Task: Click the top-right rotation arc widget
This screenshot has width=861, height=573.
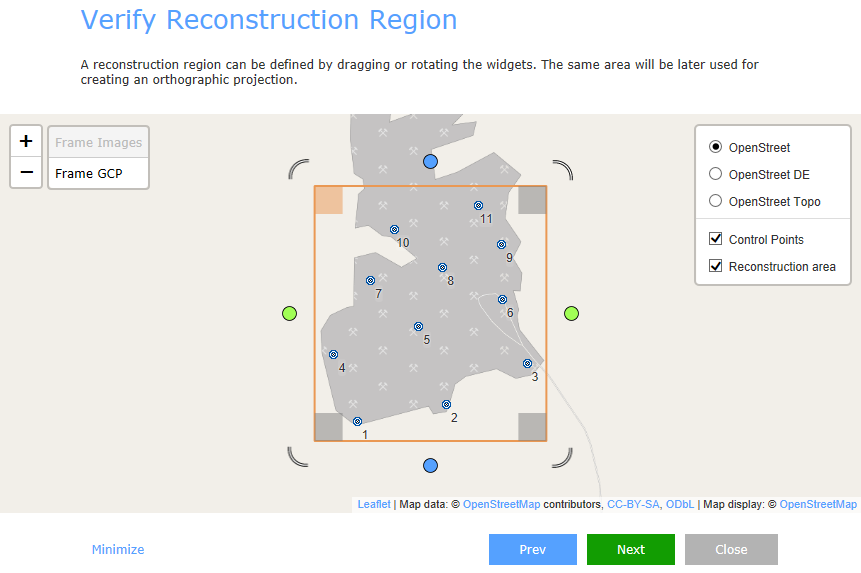Action: coord(563,169)
